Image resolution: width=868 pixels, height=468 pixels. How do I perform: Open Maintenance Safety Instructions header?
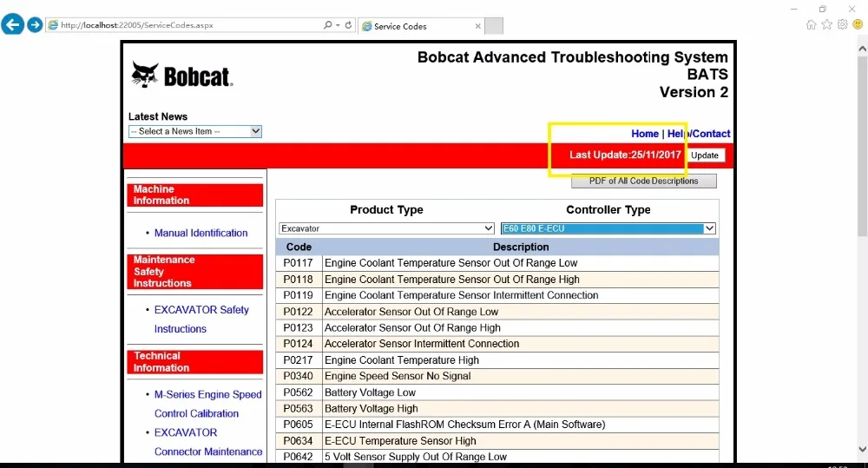[x=194, y=272]
